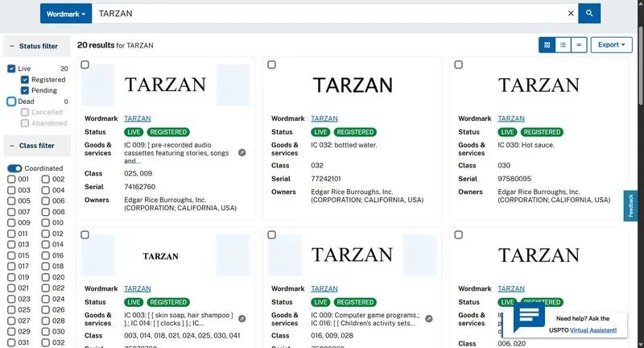Click the Feedback side tab
This screenshot has width=644, height=348.
(x=630, y=206)
